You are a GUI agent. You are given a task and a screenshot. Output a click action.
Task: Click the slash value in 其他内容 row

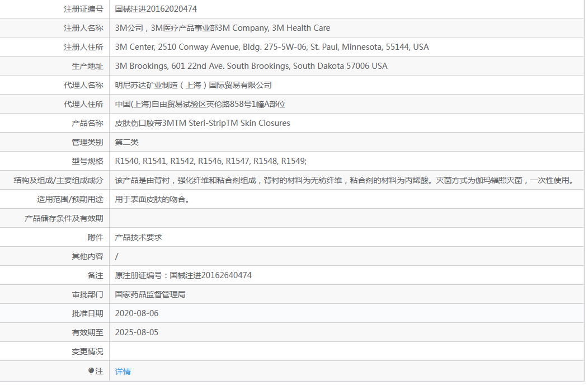point(116,257)
